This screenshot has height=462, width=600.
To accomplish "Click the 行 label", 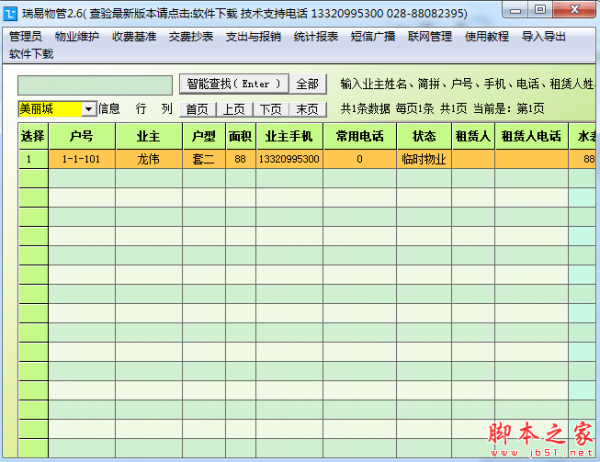I will click(x=141, y=109).
